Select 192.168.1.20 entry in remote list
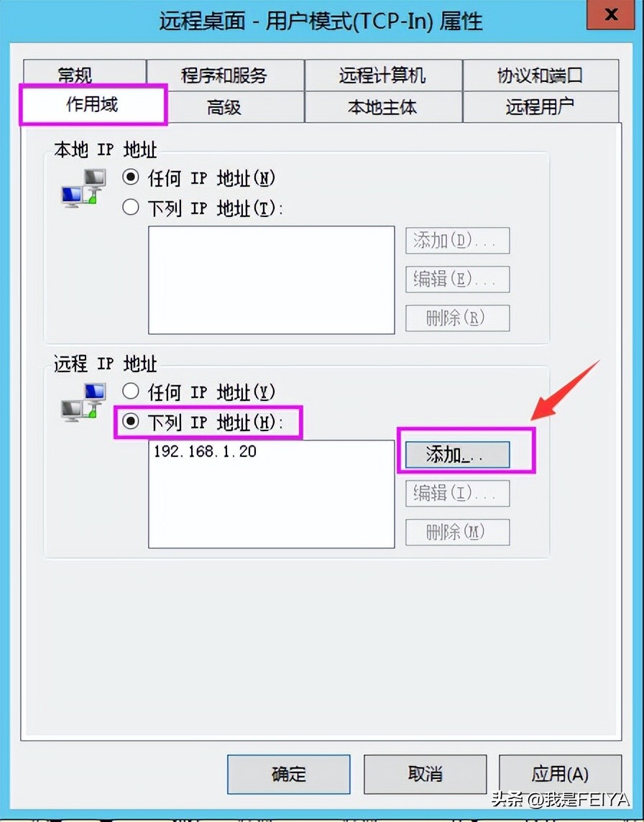The width and height of the screenshot is (644, 822). click(205, 451)
